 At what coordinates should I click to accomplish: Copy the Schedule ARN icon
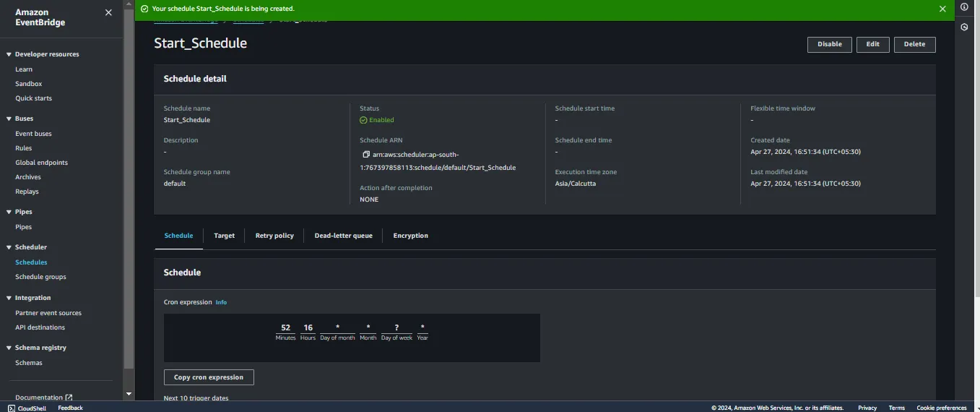[366, 155]
